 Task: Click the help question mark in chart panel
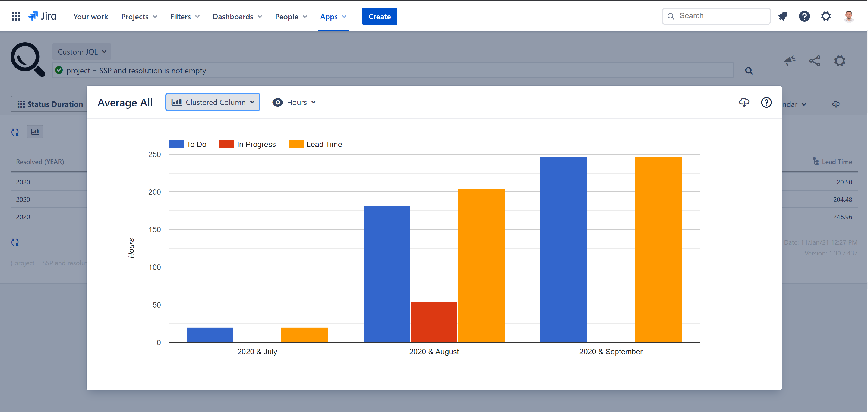coord(766,103)
